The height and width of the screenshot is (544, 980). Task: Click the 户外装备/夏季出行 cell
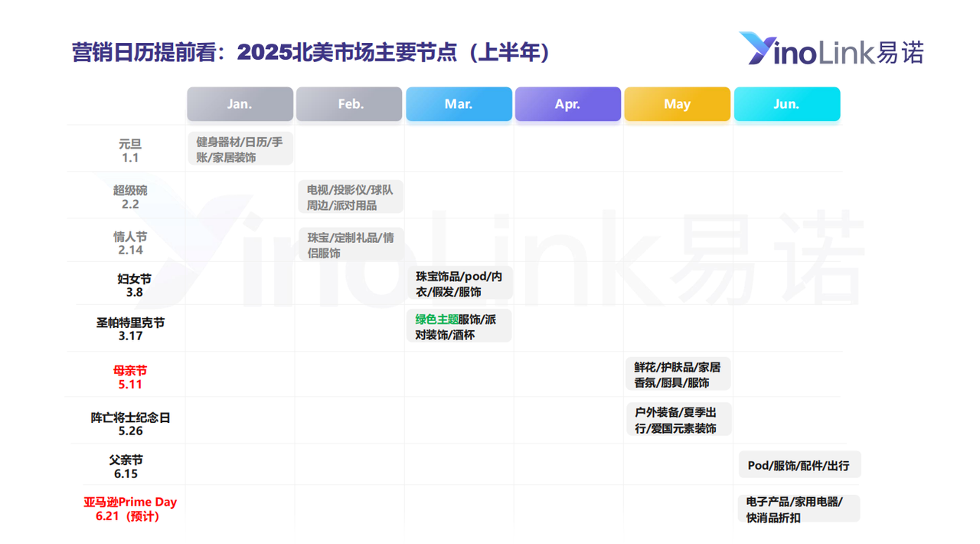tap(678, 420)
